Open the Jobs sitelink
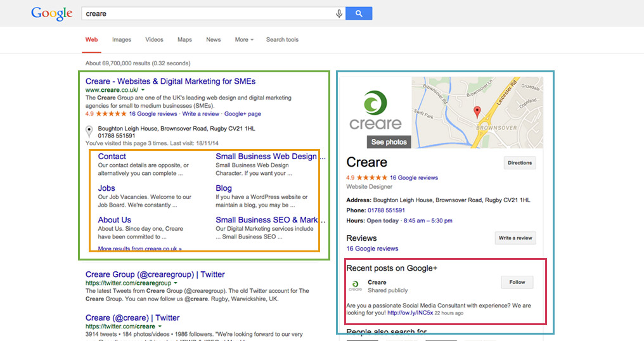This screenshot has height=341, width=644. pos(106,188)
